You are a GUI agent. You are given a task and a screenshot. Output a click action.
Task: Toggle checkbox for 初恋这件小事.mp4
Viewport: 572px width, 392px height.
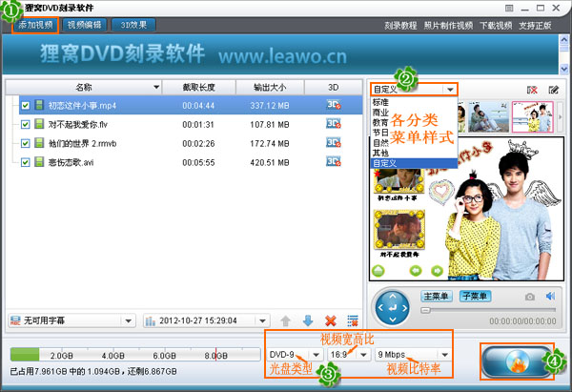pyautogui.click(x=25, y=106)
